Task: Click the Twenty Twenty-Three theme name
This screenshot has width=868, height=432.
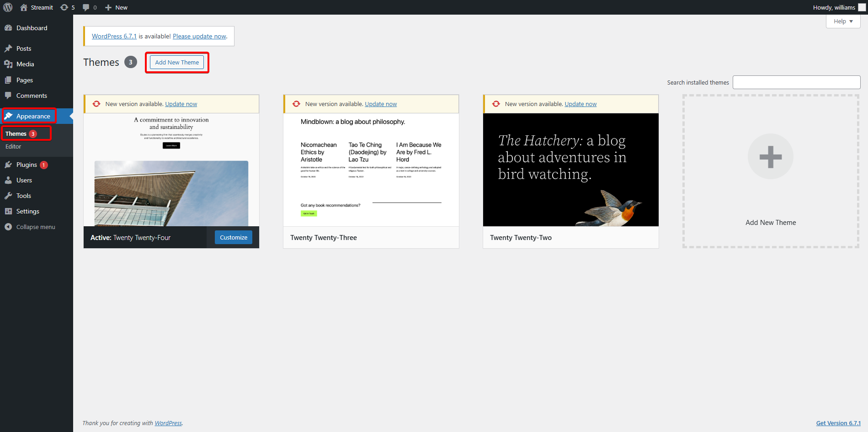Action: (324, 238)
